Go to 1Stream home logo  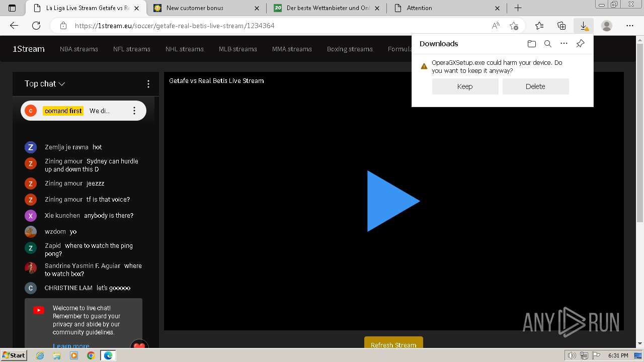click(29, 49)
